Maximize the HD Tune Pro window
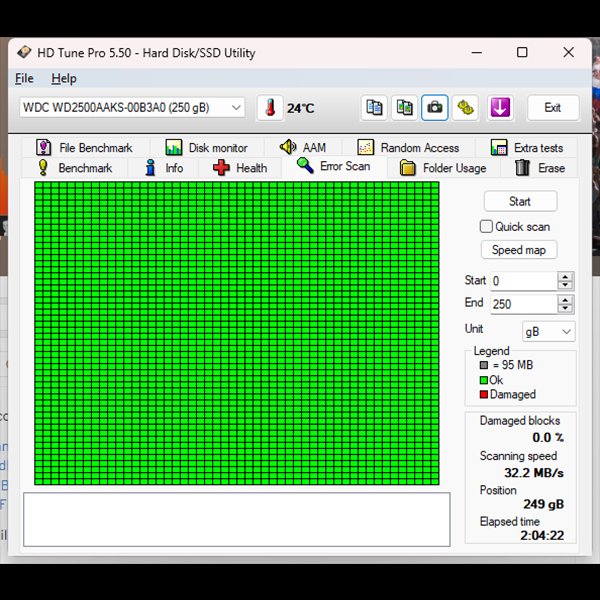This screenshot has height=600, width=600. point(522,52)
